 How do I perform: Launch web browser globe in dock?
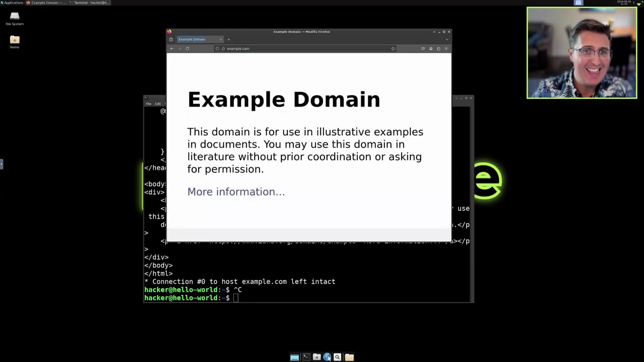(327, 357)
